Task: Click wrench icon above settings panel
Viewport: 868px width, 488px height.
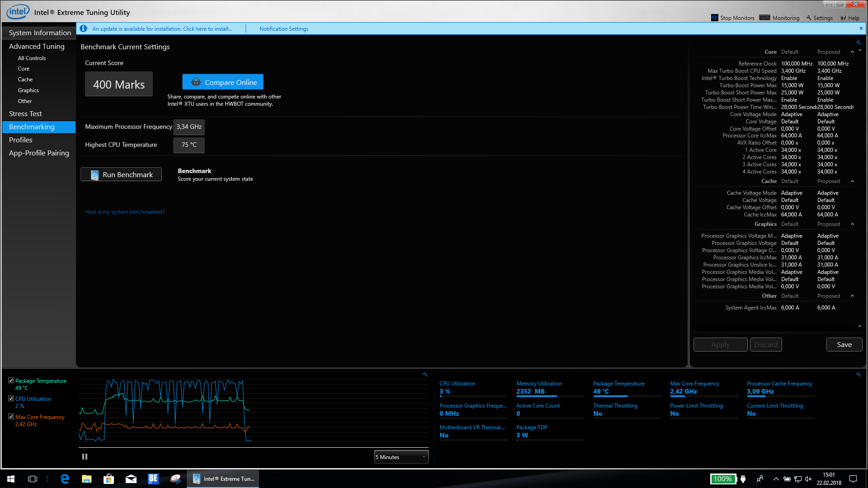Action: [x=858, y=42]
